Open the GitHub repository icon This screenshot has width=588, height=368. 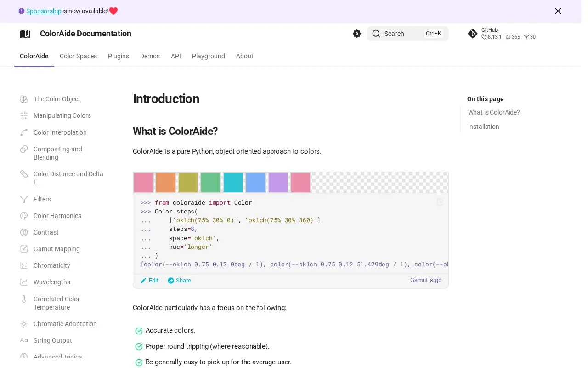point(473,34)
